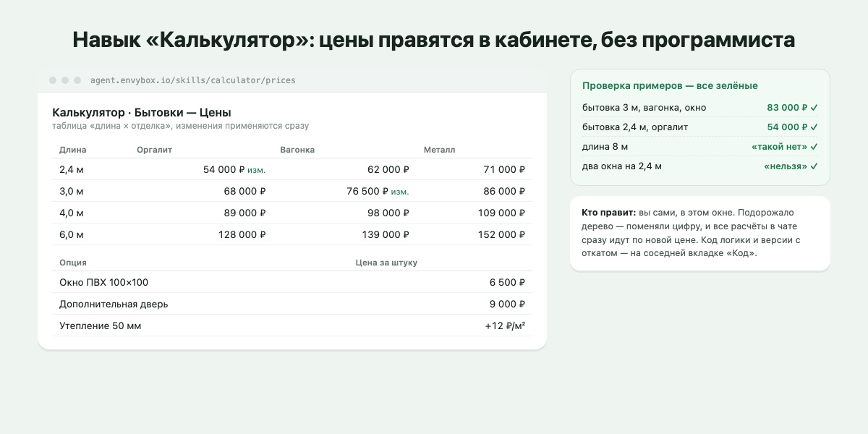Click the address bar URL agent.envybox.io/skills/calculator/prices

click(x=193, y=80)
